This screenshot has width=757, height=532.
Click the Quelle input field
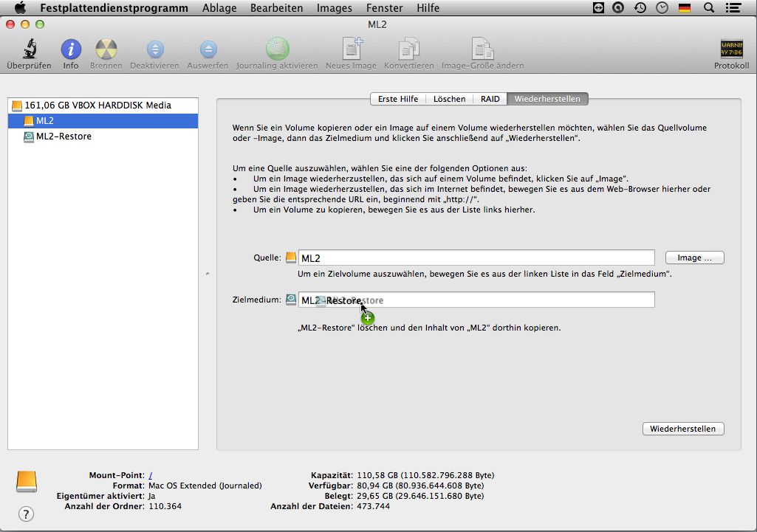pyautogui.click(x=476, y=258)
